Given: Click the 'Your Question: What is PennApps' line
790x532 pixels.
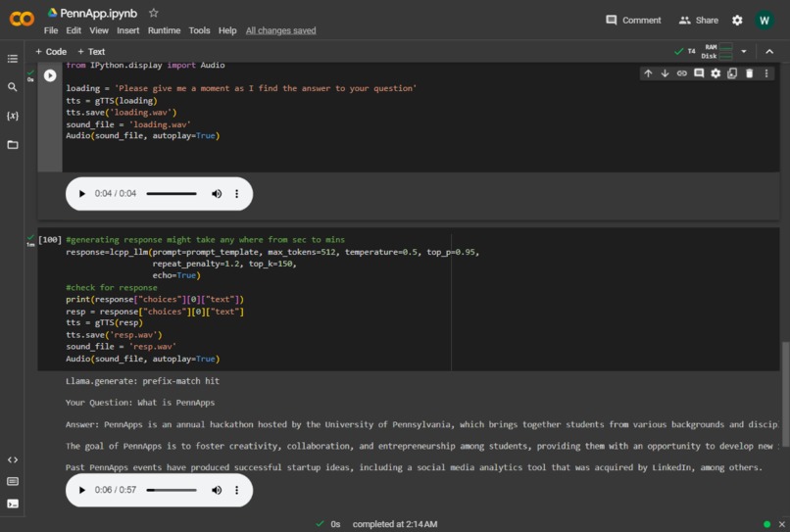Looking at the screenshot, I should click(x=140, y=403).
